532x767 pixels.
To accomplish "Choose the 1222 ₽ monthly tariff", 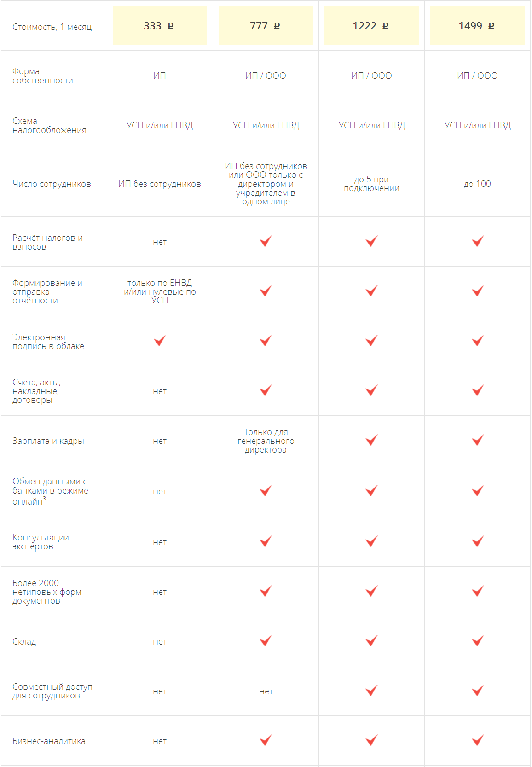I will [x=371, y=26].
